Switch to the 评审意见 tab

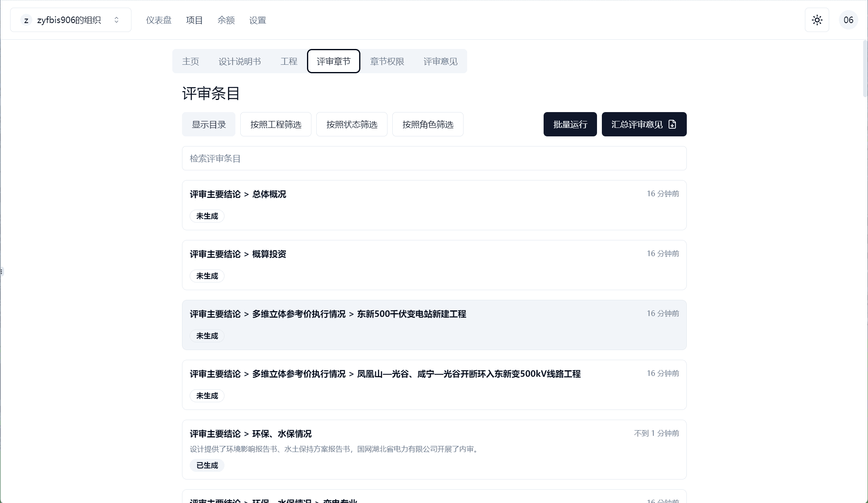[x=440, y=61]
